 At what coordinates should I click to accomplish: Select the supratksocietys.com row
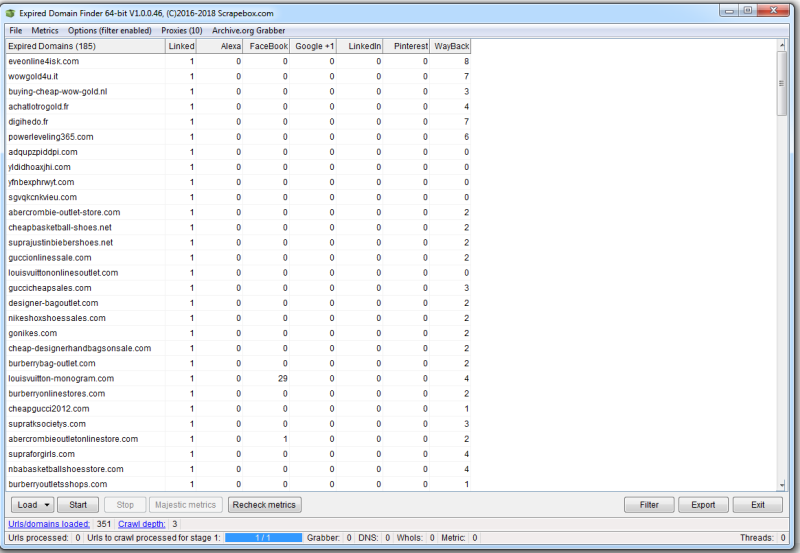point(238,424)
